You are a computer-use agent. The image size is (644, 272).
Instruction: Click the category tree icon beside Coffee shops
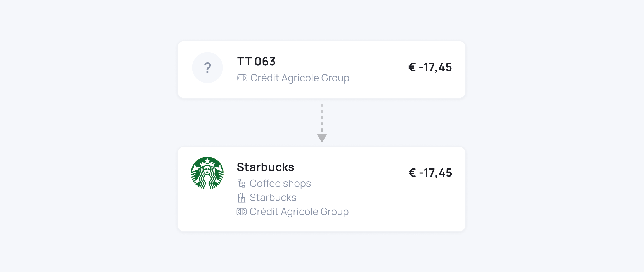[x=241, y=184]
